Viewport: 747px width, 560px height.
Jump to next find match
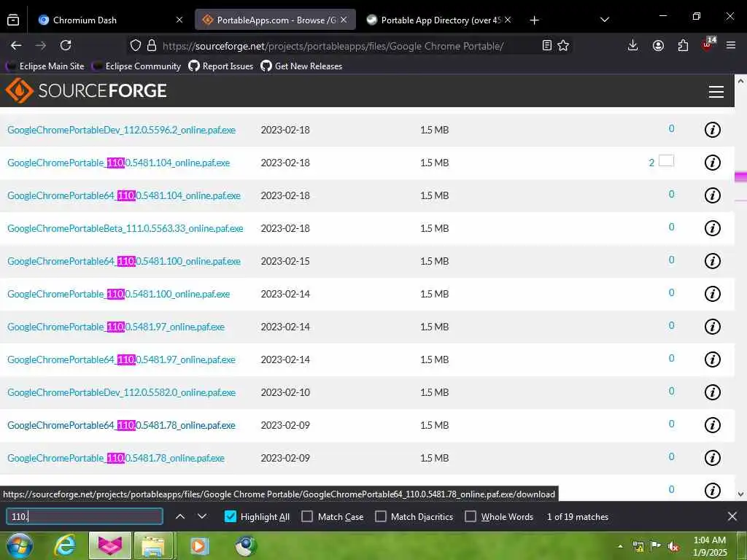pyautogui.click(x=202, y=516)
